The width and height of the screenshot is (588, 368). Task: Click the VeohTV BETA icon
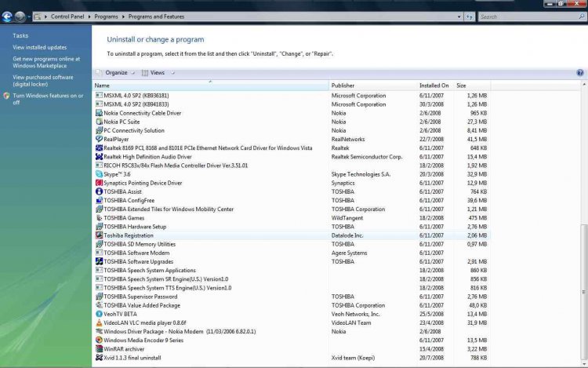99,314
